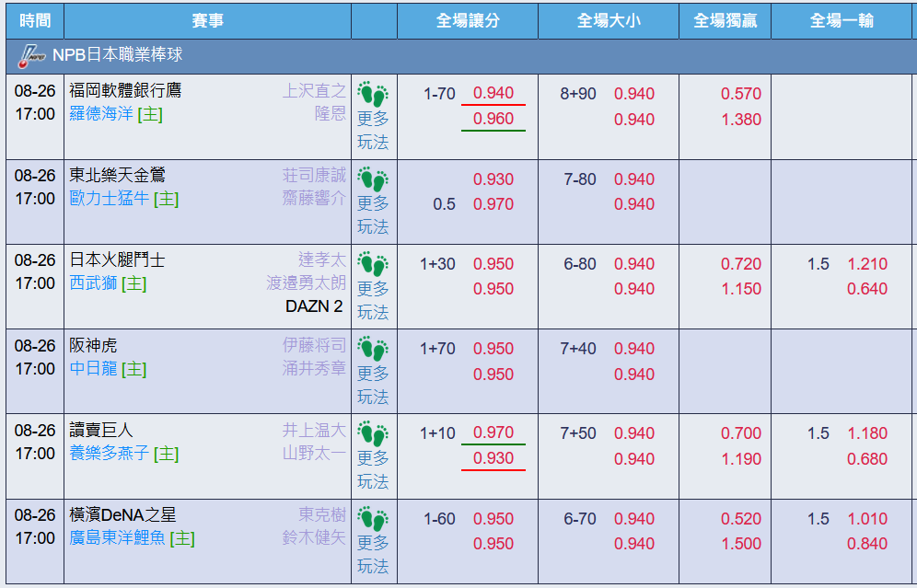This screenshot has height=588, width=917.
Task: Click footprints icon for 阪神虎 match
Action: 373,349
